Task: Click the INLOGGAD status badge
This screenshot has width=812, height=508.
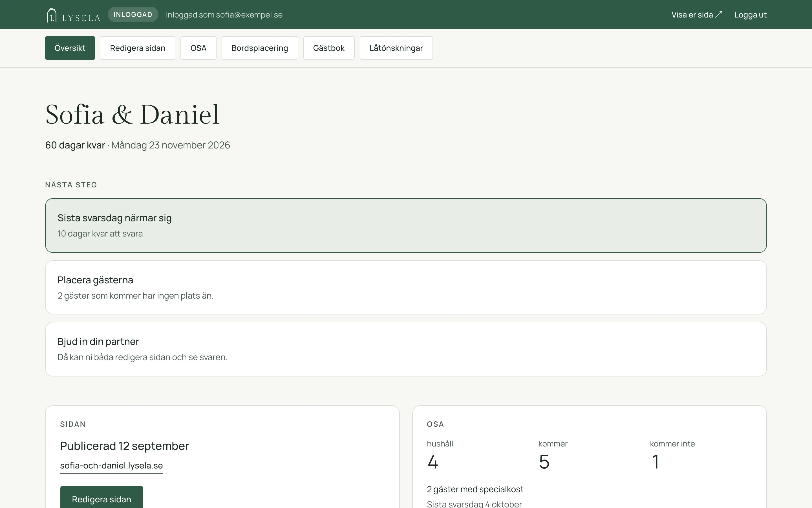Action: point(133,14)
